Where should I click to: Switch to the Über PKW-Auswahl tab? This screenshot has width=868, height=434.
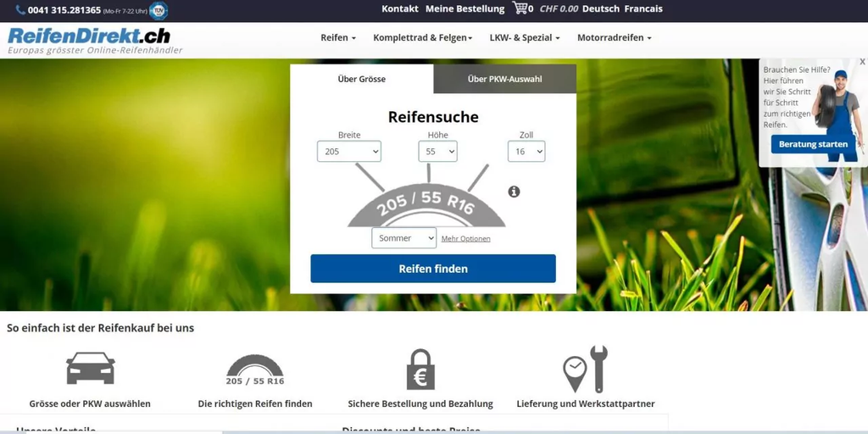point(504,79)
